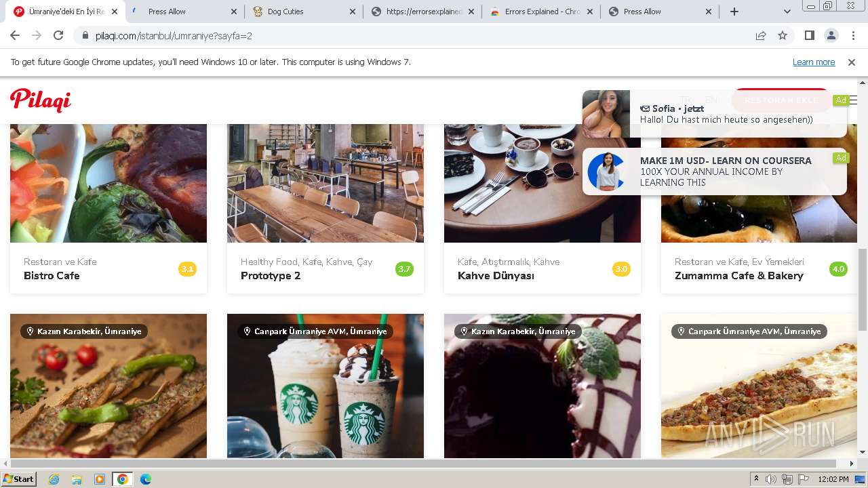Image resolution: width=868 pixels, height=488 pixels.
Task: Open the Bistro Cafe restaurant title
Action: click(52, 276)
